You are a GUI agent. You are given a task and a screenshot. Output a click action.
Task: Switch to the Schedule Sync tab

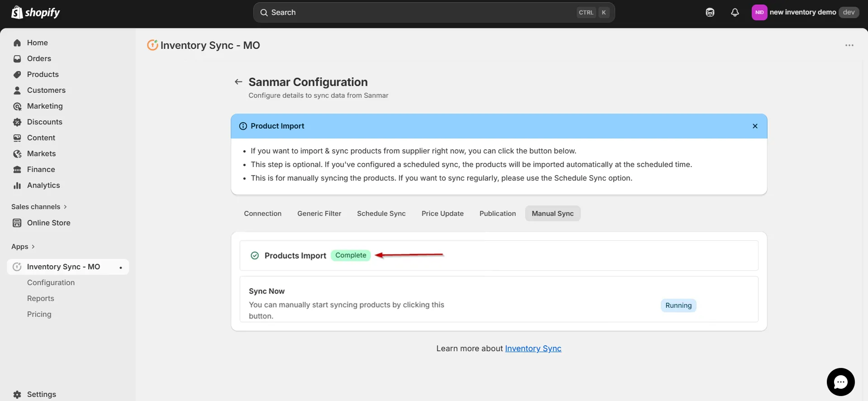pyautogui.click(x=381, y=214)
